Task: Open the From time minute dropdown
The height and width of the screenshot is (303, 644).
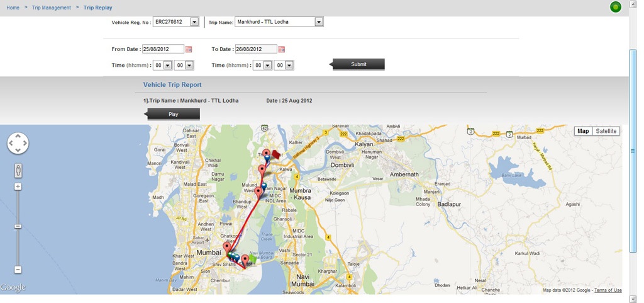Action: click(x=189, y=65)
